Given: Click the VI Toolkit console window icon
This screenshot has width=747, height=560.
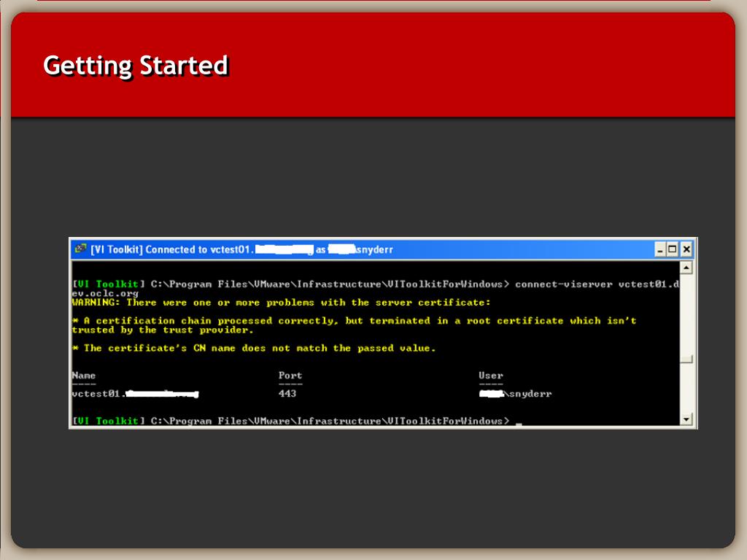Looking at the screenshot, I should pyautogui.click(x=80, y=249).
